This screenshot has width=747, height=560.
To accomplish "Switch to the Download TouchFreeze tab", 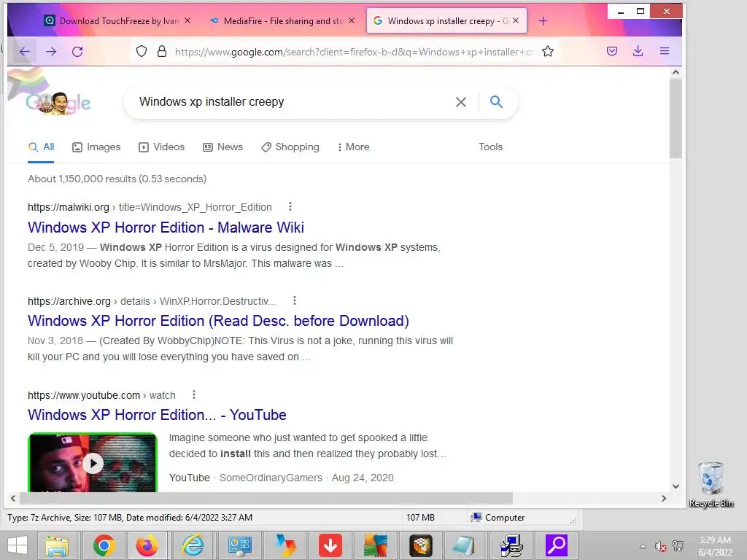I will [111, 21].
